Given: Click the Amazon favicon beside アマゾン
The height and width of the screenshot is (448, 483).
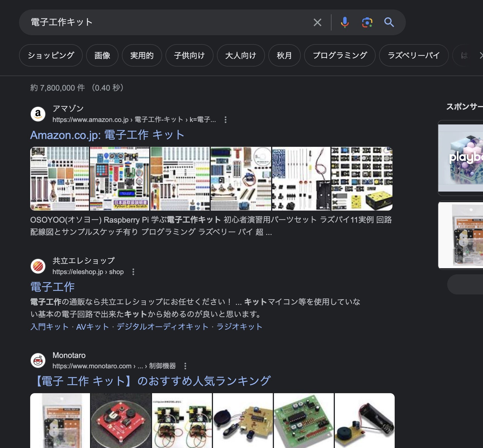Looking at the screenshot, I should (x=38, y=114).
